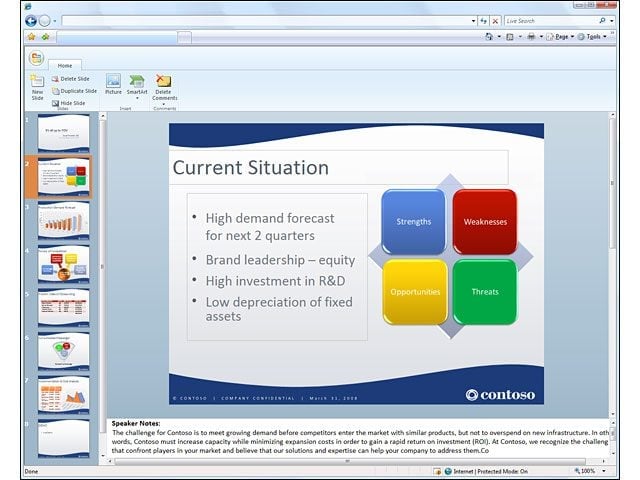Click the favorites star icon
The width and height of the screenshot is (640, 480).
(x=31, y=37)
